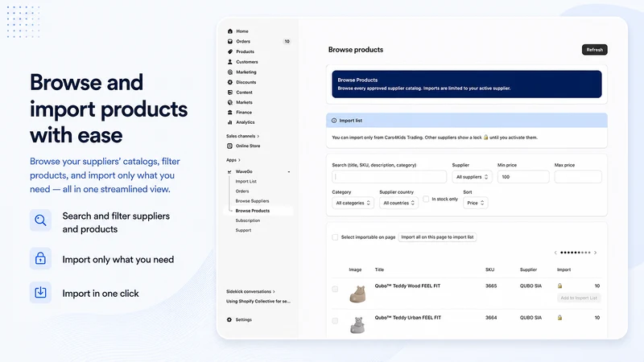
Task: Click the Settings gear icon
Action: pyautogui.click(x=229, y=319)
